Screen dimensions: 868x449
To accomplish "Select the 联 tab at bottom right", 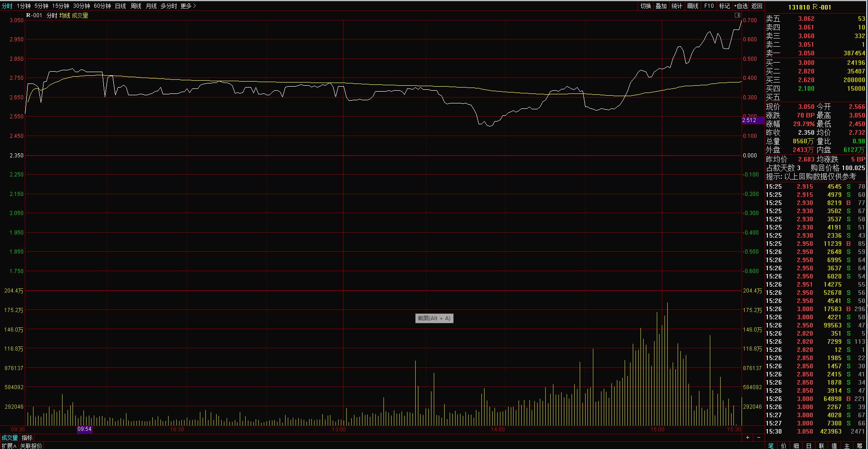I will pos(822,446).
